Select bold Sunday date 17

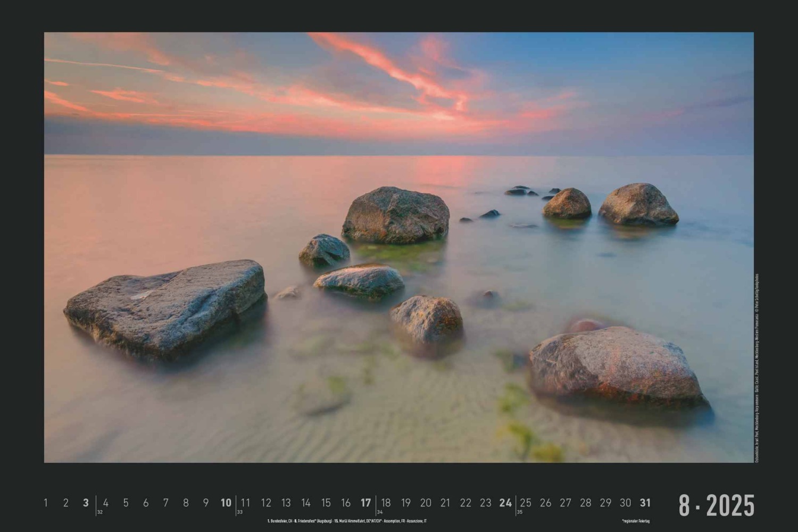365,503
